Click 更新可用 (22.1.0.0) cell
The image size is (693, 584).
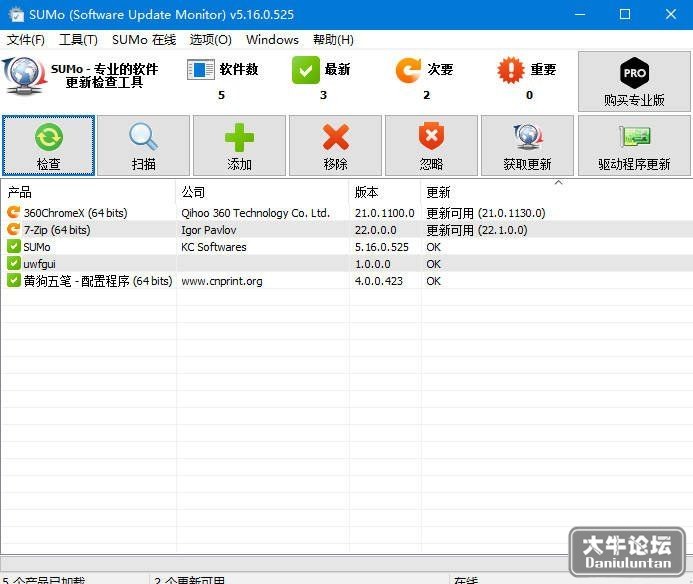pos(476,230)
